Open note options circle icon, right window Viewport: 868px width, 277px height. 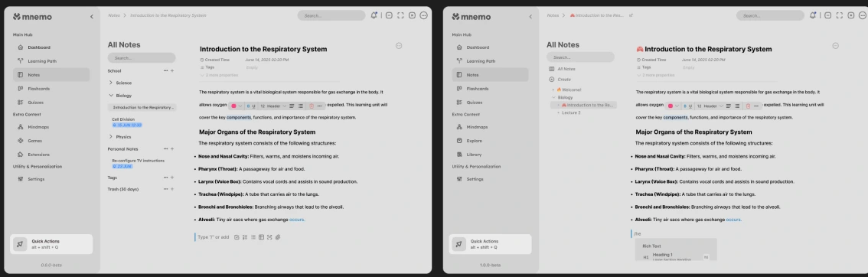pos(835,46)
